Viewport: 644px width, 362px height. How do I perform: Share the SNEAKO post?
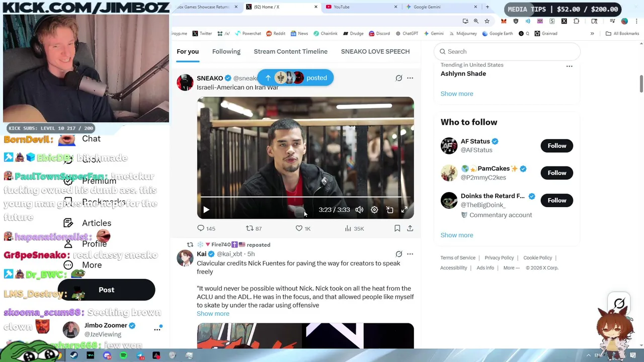pos(410,228)
